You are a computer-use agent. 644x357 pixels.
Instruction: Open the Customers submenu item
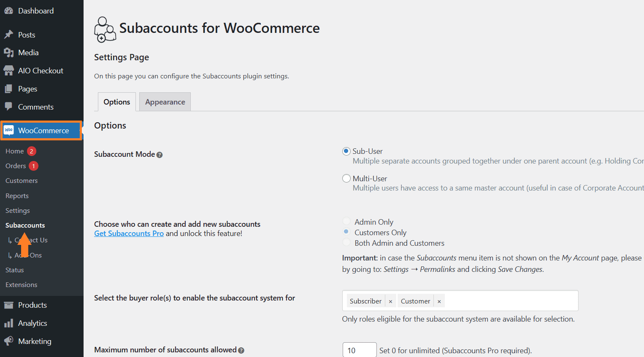22,181
